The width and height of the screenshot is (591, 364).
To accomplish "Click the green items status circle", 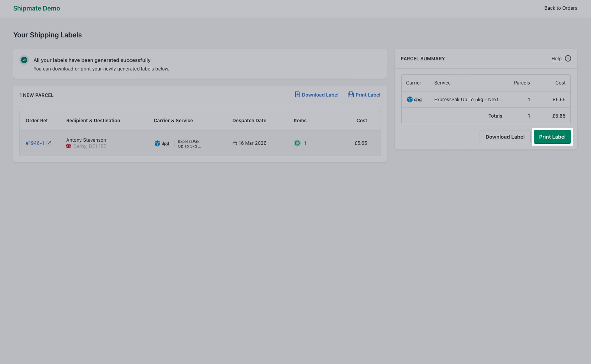I will pyautogui.click(x=297, y=143).
